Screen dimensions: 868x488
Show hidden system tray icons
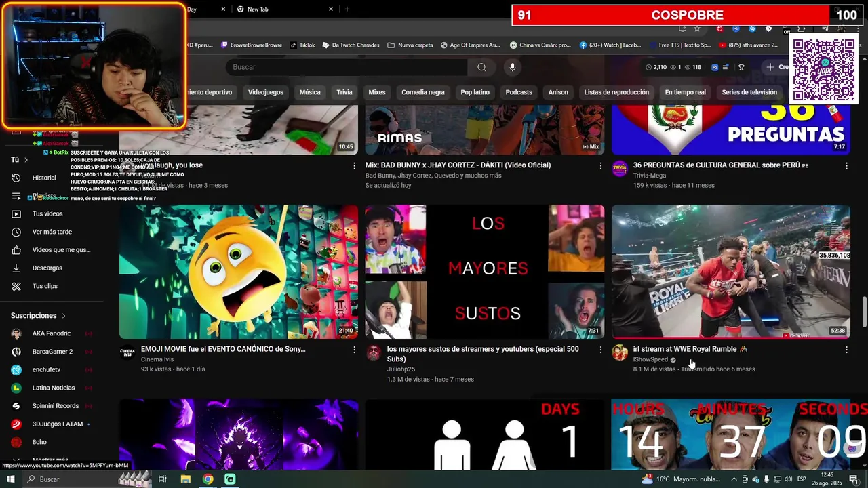pyautogui.click(x=734, y=479)
